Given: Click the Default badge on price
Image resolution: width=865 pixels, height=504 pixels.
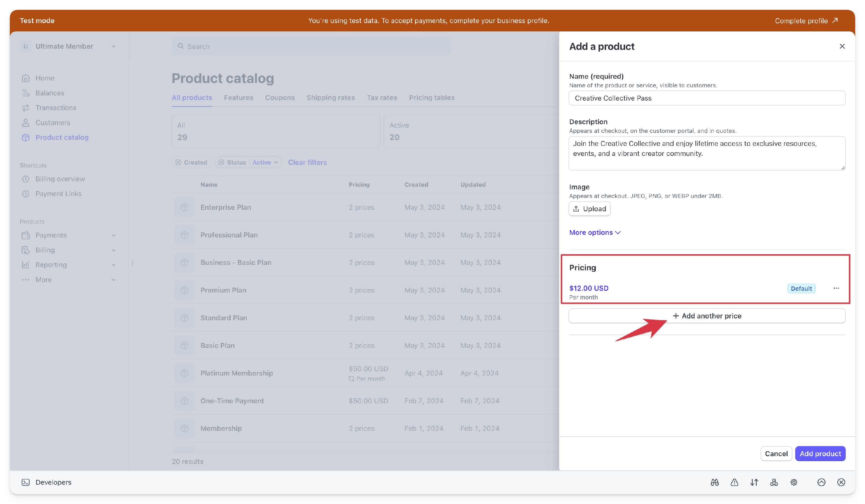Looking at the screenshot, I should click(x=801, y=288).
